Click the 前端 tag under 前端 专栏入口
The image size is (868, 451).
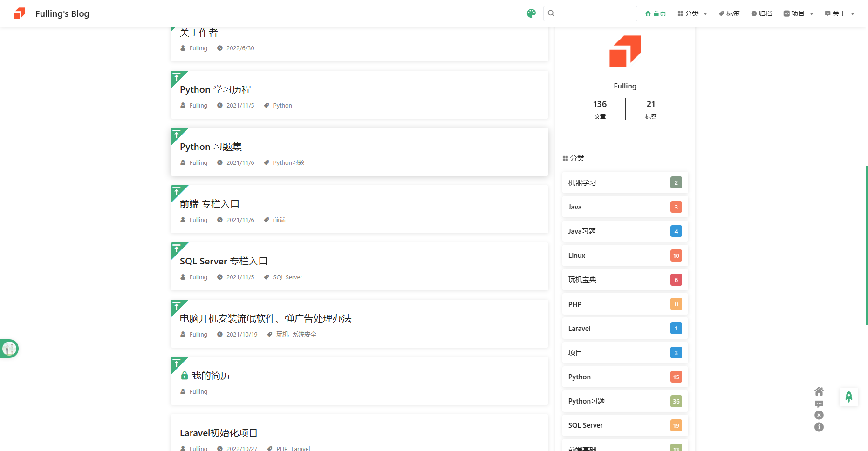tap(279, 220)
